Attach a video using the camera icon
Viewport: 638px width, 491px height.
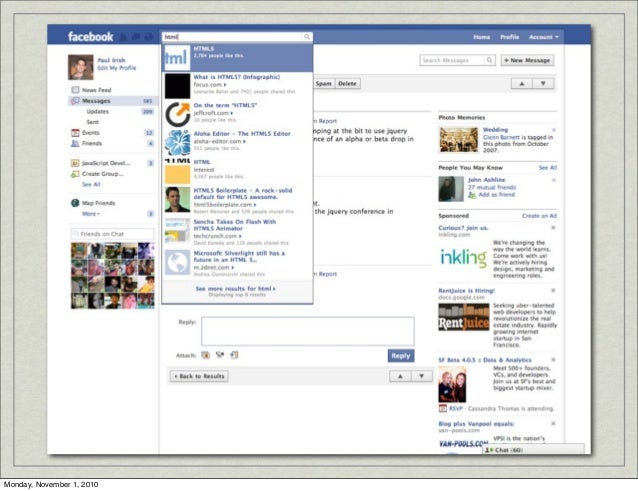click(220, 355)
